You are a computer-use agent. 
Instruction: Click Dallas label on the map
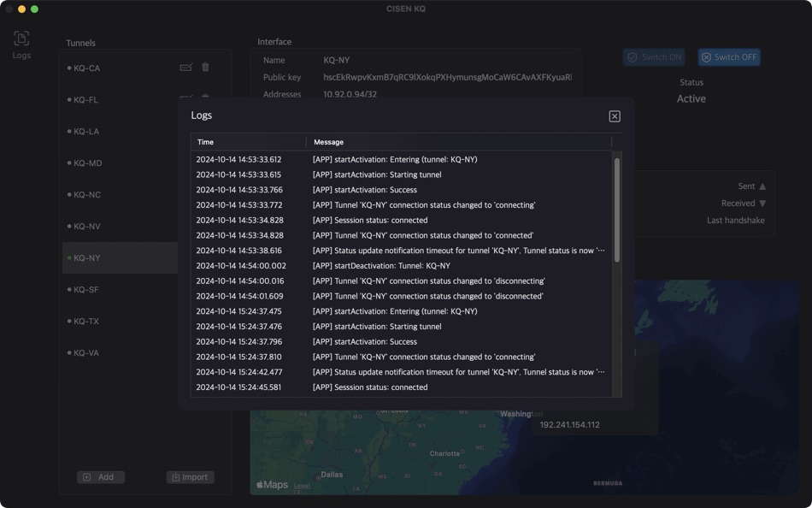pyautogui.click(x=332, y=475)
